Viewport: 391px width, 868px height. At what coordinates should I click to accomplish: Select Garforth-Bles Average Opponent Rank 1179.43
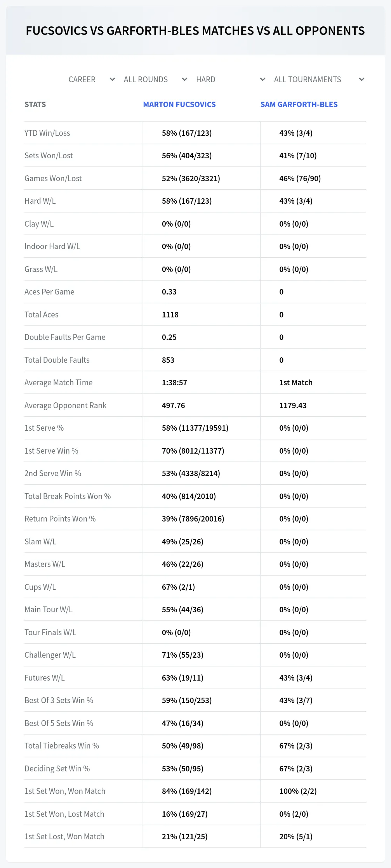click(x=293, y=405)
